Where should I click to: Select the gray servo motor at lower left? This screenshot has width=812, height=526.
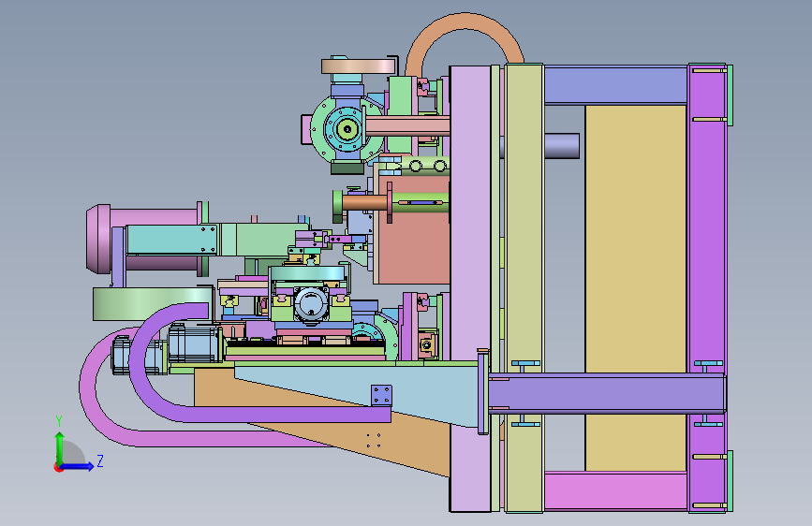[194, 343]
